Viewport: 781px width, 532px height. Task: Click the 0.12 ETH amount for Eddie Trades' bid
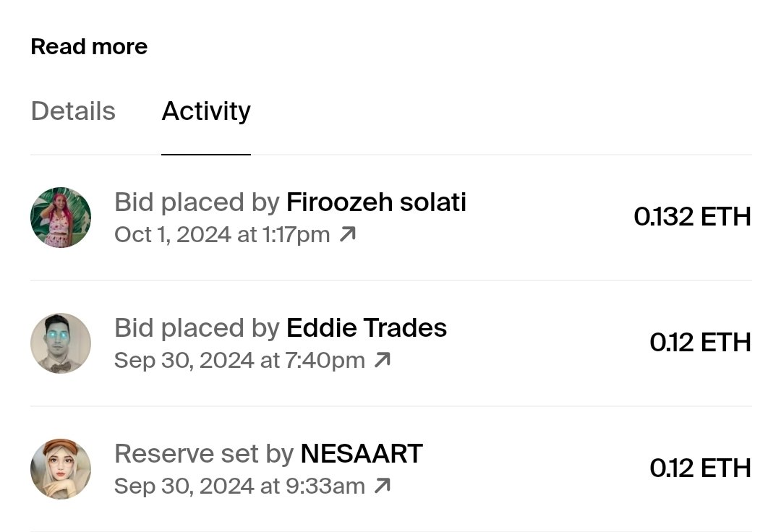(700, 343)
